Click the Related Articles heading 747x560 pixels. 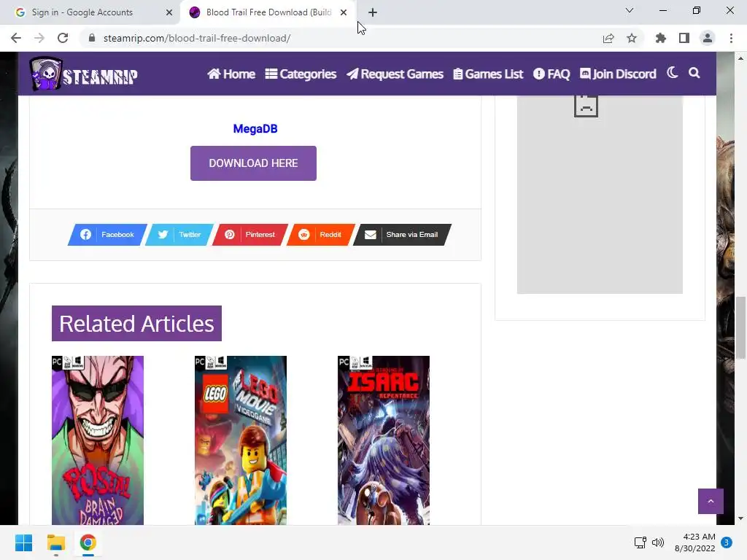point(136,323)
